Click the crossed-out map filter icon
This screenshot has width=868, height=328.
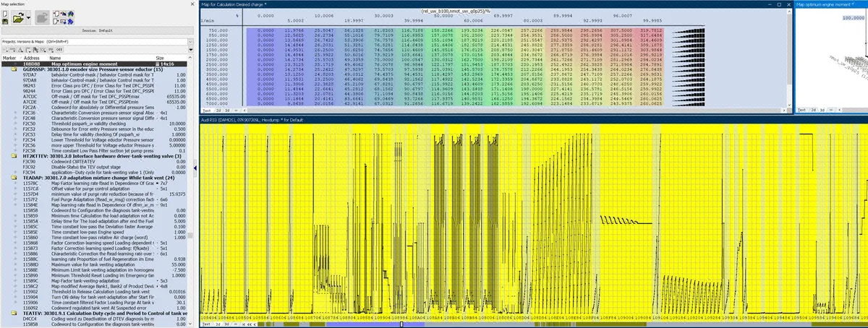click(43, 50)
